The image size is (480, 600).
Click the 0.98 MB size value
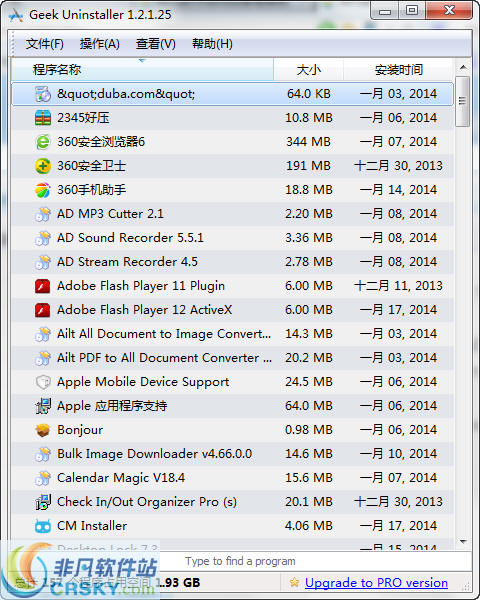[x=309, y=430]
